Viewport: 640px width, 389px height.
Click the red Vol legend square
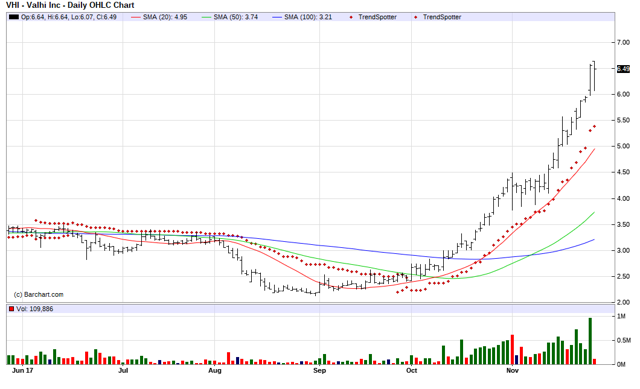[12, 309]
